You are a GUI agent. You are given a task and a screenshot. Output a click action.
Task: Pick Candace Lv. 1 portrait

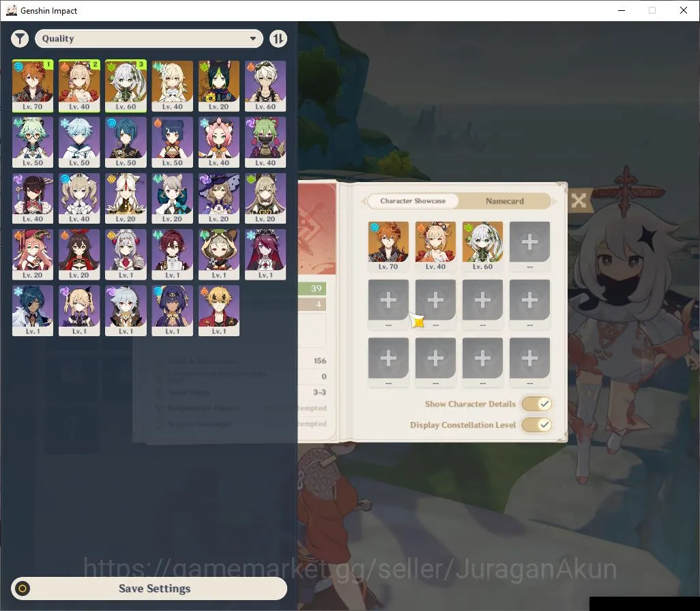(x=173, y=311)
